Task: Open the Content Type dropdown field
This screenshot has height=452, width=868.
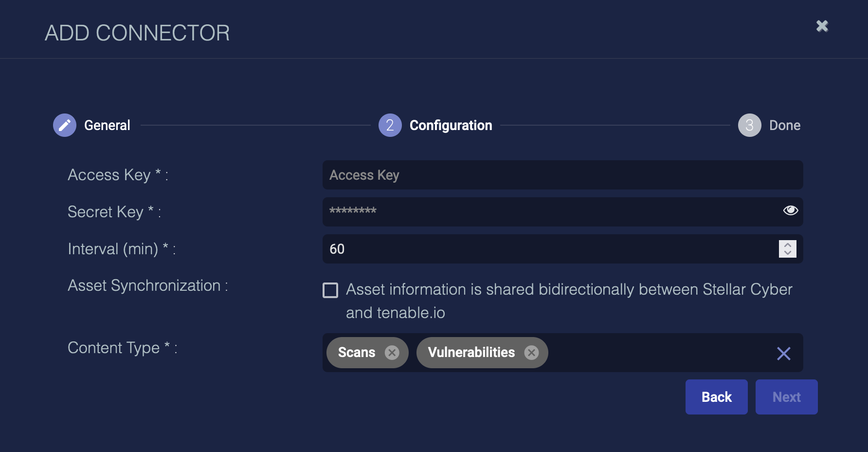Action: [x=657, y=353]
